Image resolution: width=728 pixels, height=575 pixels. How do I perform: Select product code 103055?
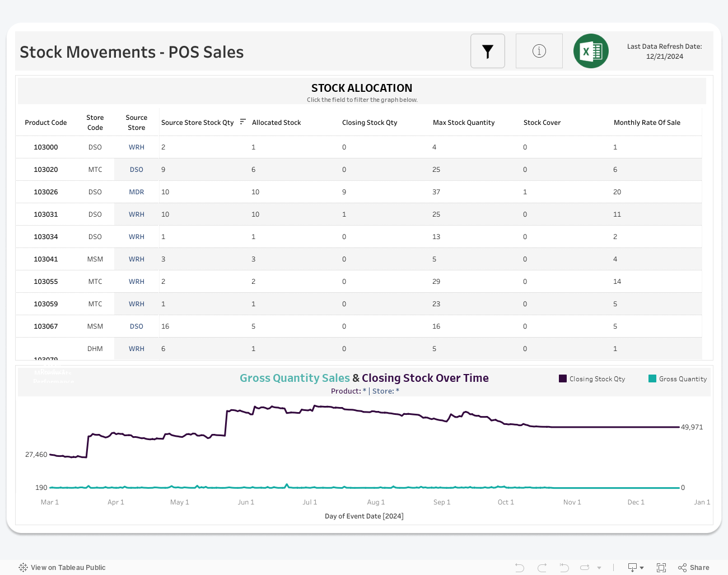(46, 282)
